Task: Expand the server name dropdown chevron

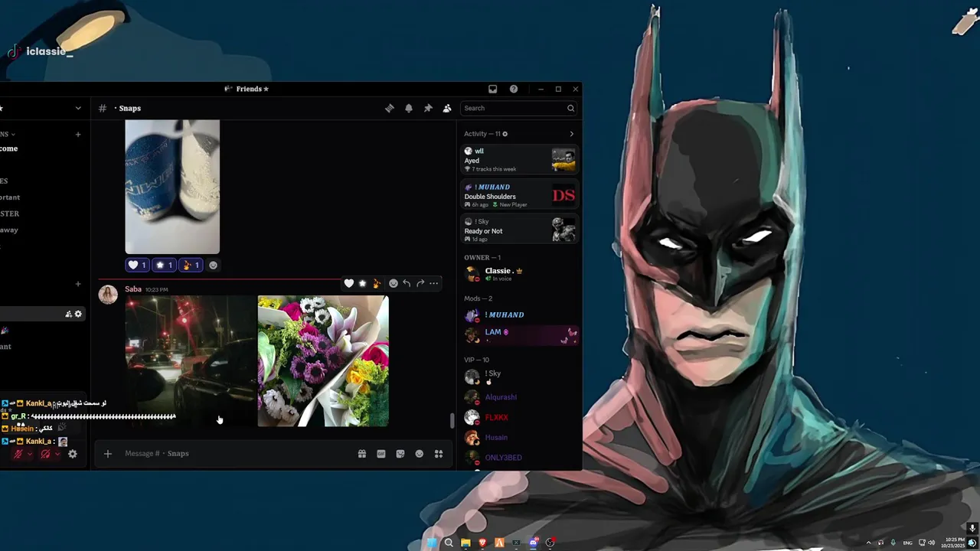Action: [x=78, y=109]
